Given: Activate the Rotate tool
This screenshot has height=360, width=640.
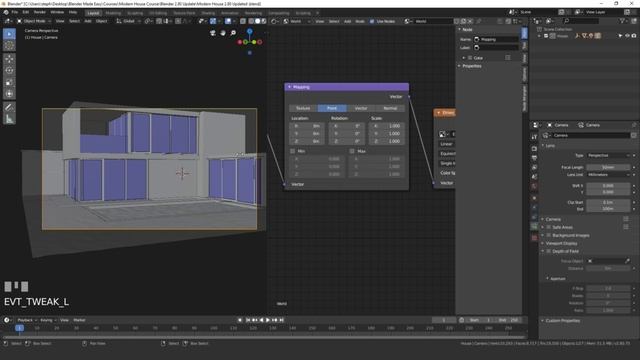Looking at the screenshot, I should (9, 71).
